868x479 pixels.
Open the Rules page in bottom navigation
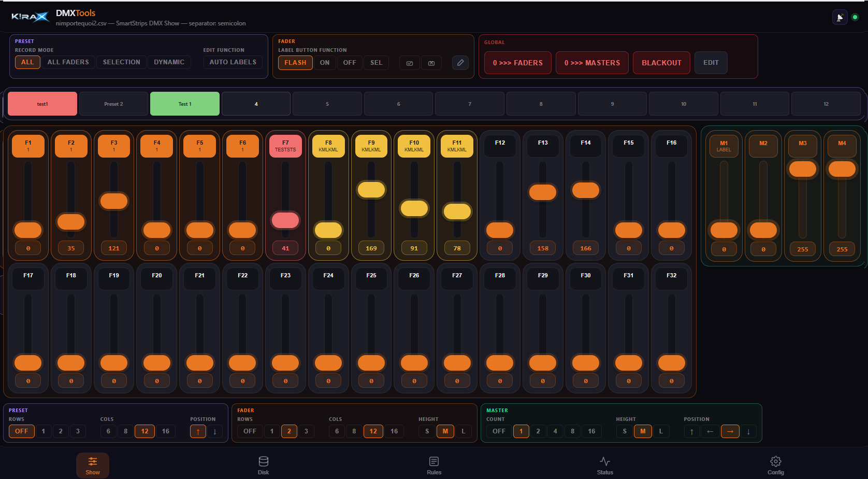tap(434, 465)
